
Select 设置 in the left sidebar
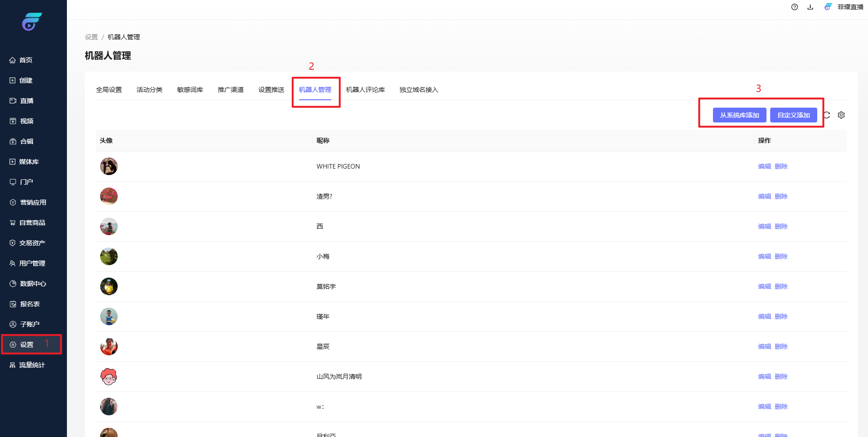tap(26, 345)
